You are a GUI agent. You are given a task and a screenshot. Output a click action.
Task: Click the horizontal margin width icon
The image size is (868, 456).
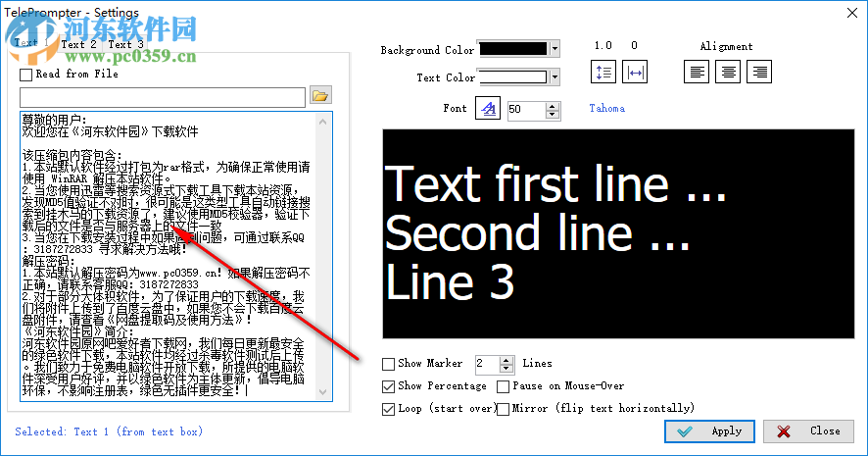[635, 72]
